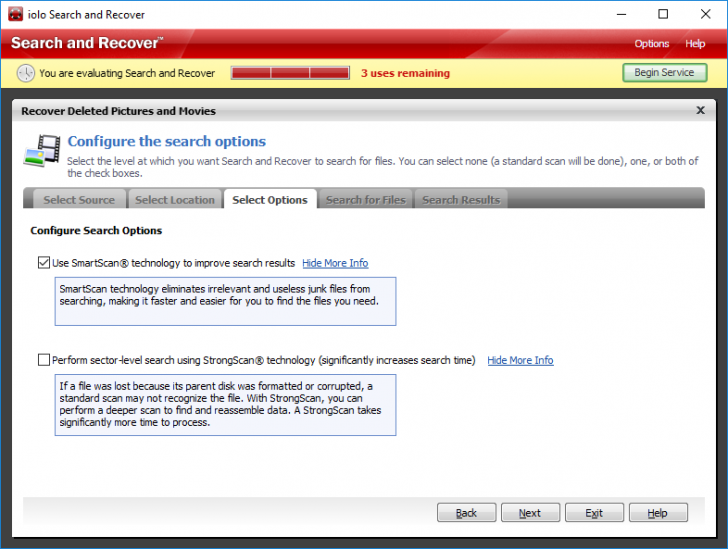Image resolution: width=728 pixels, height=549 pixels.
Task: Close the iolo Search and Recover window
Action: tap(705, 14)
